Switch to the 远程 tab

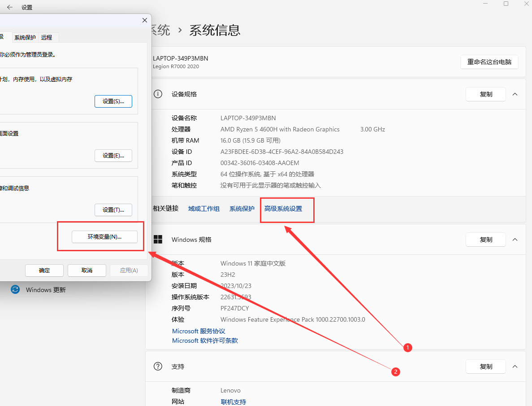[x=47, y=37]
